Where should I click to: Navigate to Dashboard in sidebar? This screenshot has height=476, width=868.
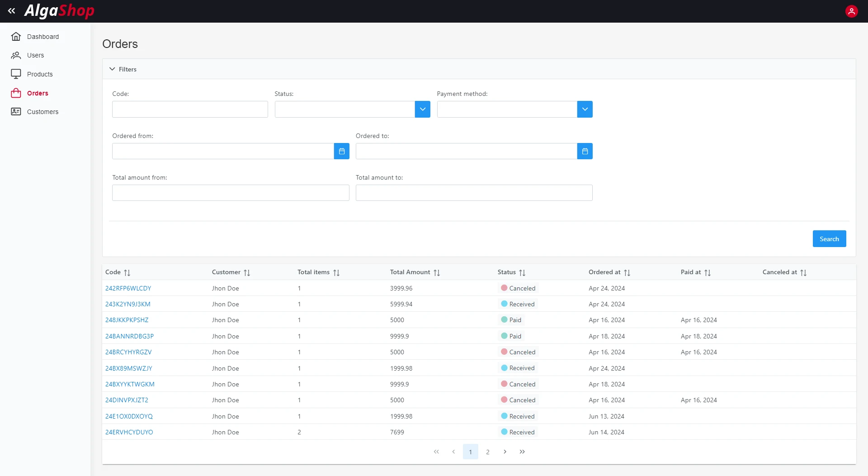click(x=42, y=37)
